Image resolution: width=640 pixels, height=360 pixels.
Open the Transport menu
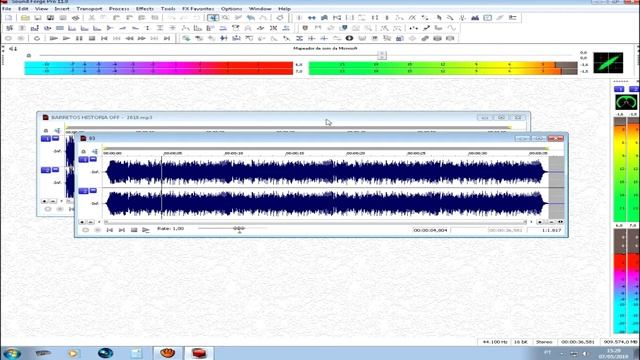89,9
